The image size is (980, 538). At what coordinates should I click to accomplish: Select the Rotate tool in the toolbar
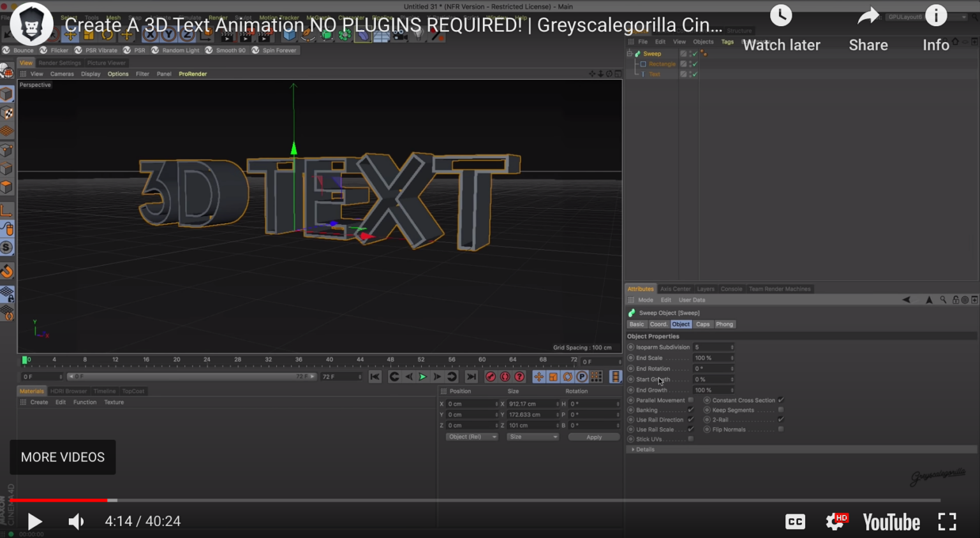point(106,34)
